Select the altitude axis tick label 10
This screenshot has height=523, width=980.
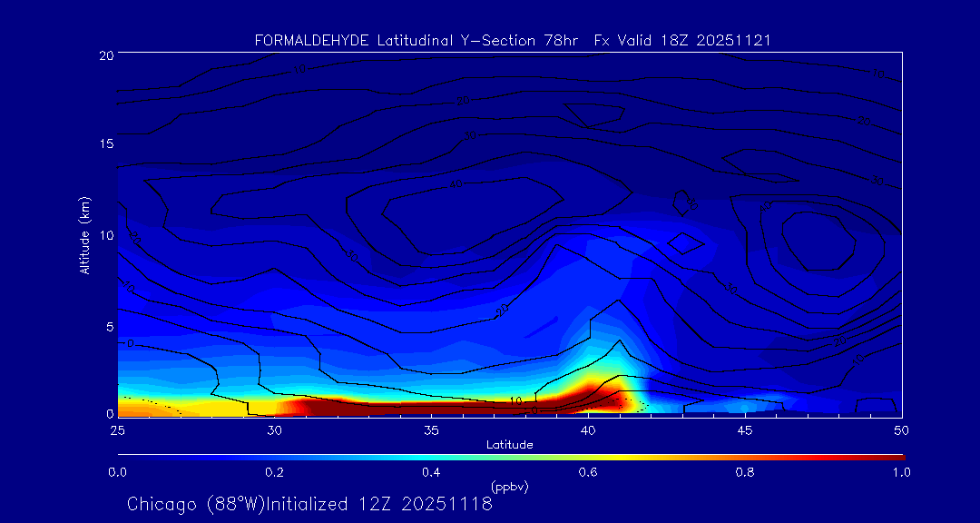pyautogui.click(x=105, y=235)
